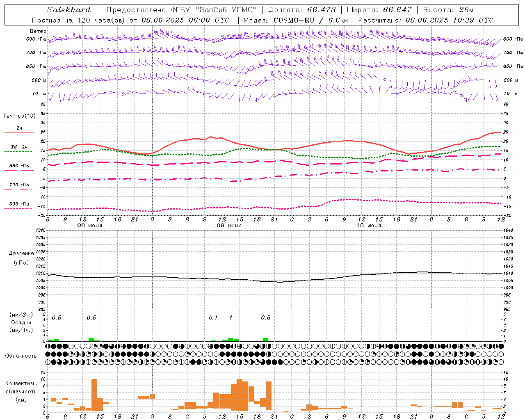Screen dimensions: 525x420
Task: Click the "COSMO-RU / 6.6км" model label
Action: coord(311,20)
